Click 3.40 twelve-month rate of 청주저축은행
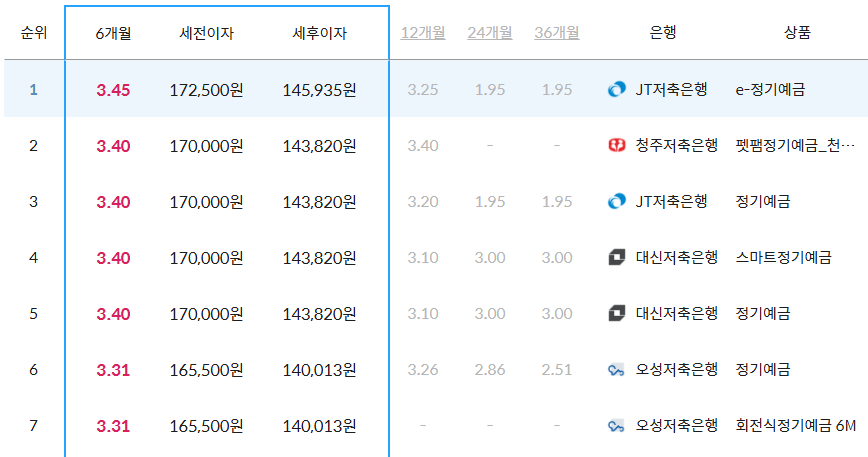Viewport: 868px width, 457px height. [423, 146]
